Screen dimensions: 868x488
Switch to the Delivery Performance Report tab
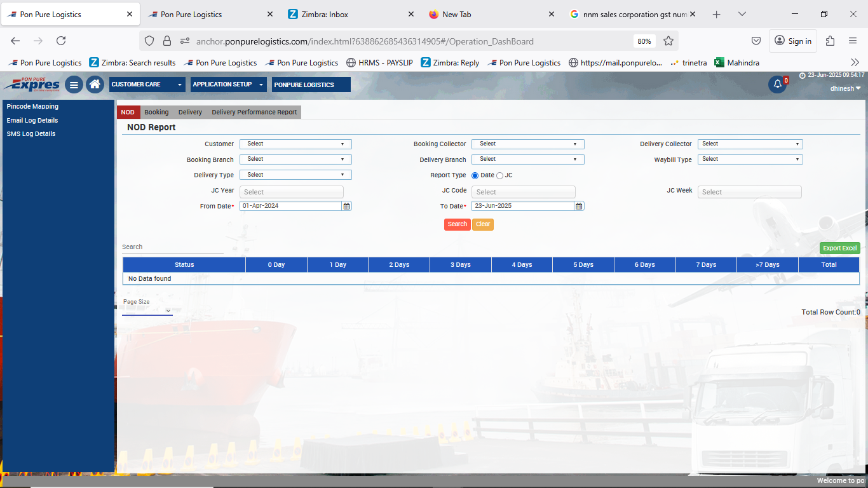(x=254, y=112)
